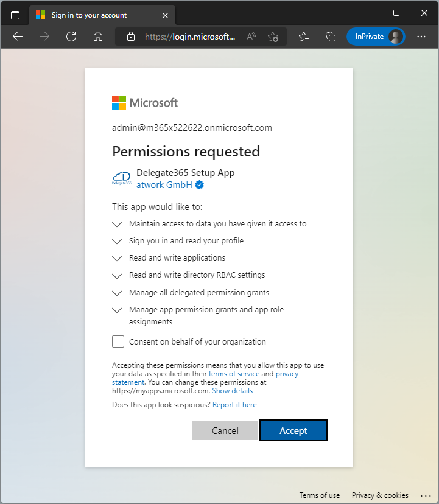Open the Report it here link
The height and width of the screenshot is (504, 439).
(x=234, y=405)
